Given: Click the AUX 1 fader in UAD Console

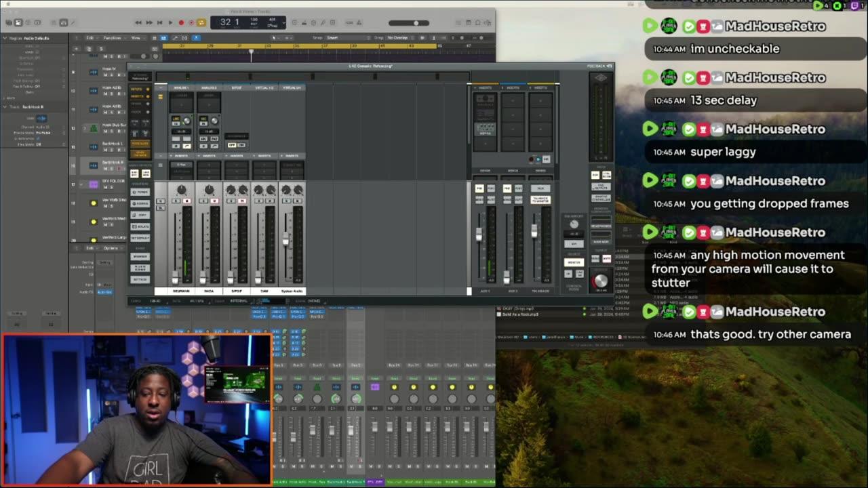Looking at the screenshot, I should [479, 234].
